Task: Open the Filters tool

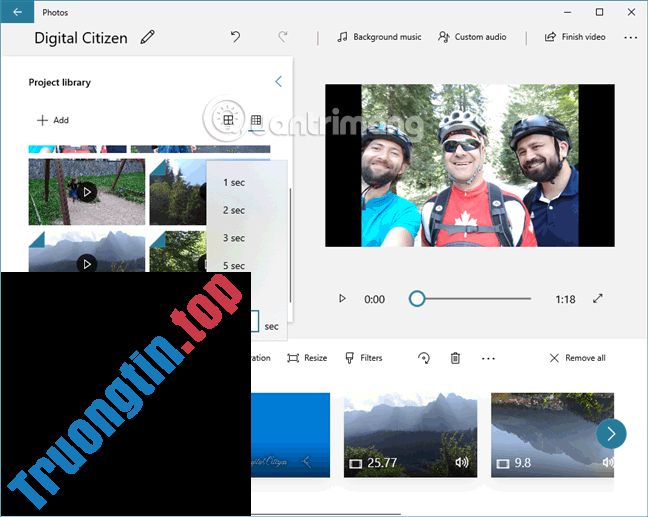Action: (x=364, y=358)
